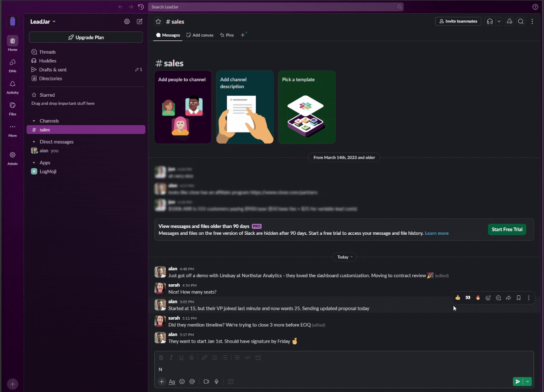Open the emoji reaction picker on Alan's message
Screen dimensions: 544x392
pyautogui.click(x=488, y=298)
